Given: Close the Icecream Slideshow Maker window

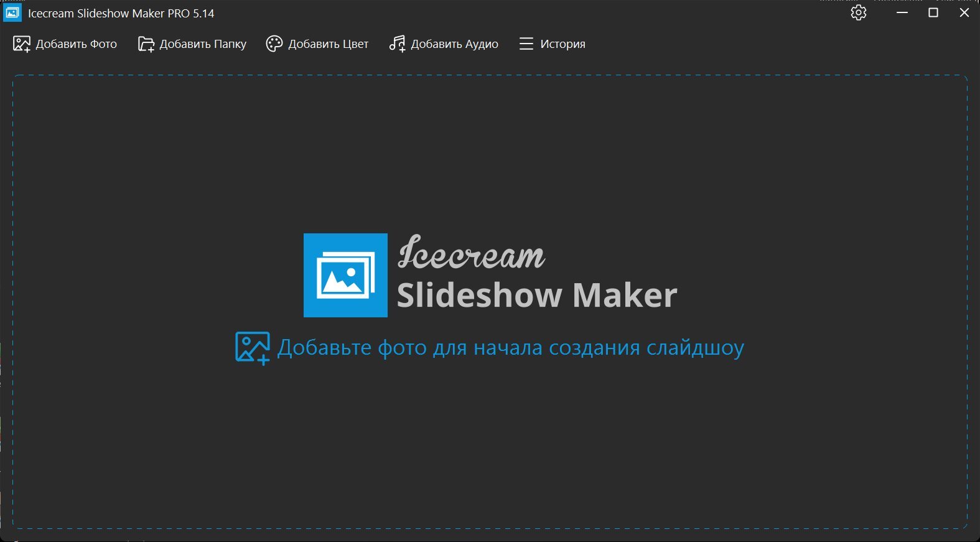Looking at the screenshot, I should coord(964,12).
